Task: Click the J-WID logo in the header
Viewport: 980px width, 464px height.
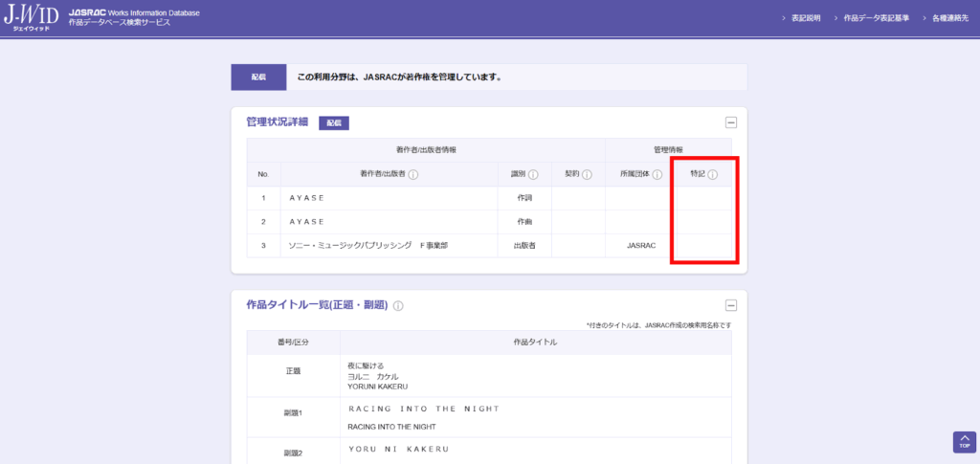Action: pyautogui.click(x=30, y=17)
